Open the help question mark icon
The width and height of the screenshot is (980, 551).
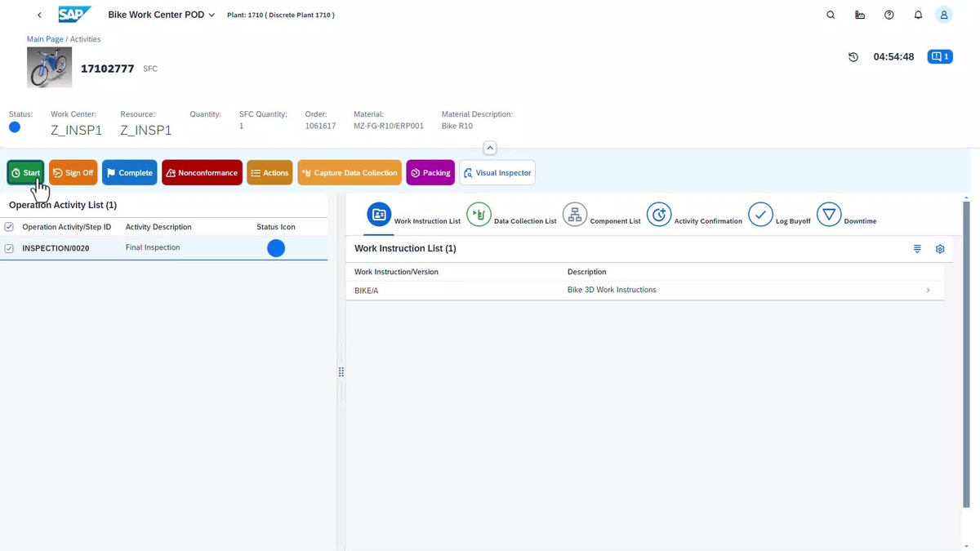click(889, 15)
